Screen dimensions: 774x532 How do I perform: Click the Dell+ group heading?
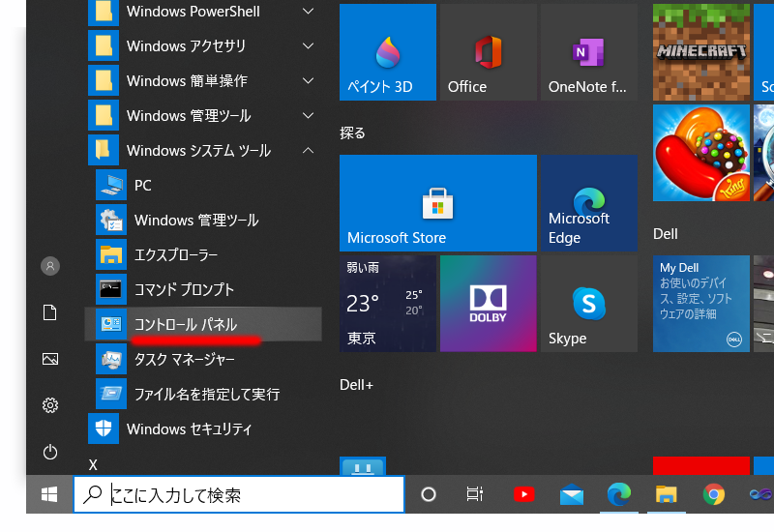[356, 384]
